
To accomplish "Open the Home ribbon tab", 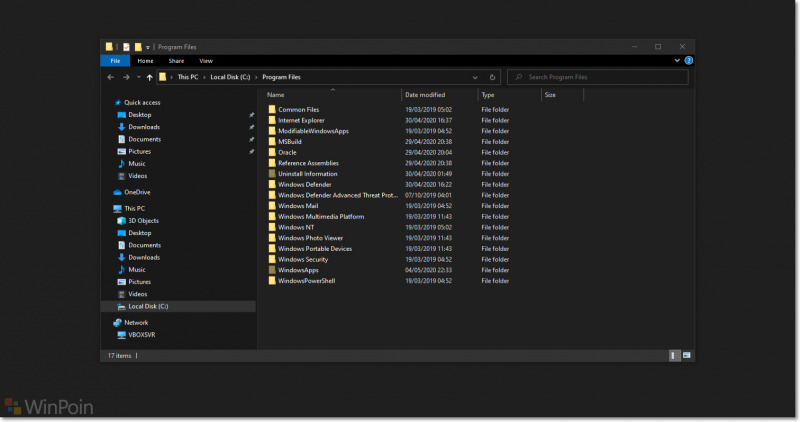I will pyautogui.click(x=145, y=61).
